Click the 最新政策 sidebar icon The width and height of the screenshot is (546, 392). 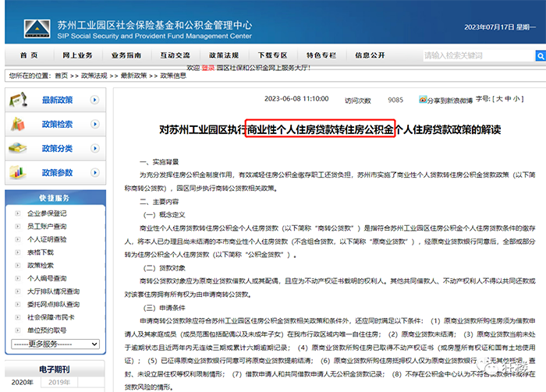coord(19,100)
